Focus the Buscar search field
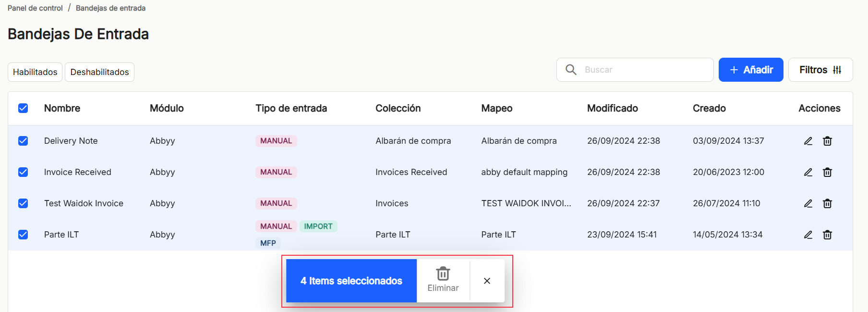This screenshot has height=312, width=868. [635, 70]
